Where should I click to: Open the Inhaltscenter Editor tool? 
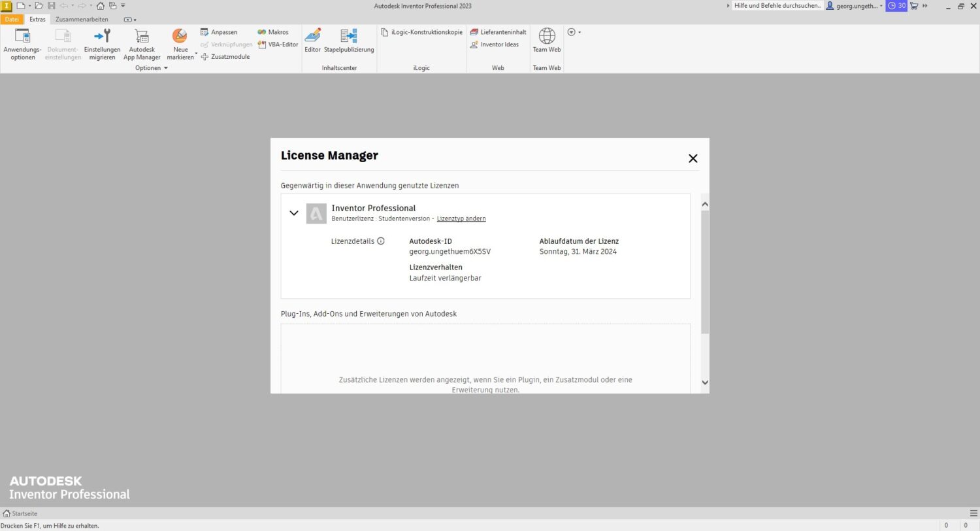coord(312,37)
